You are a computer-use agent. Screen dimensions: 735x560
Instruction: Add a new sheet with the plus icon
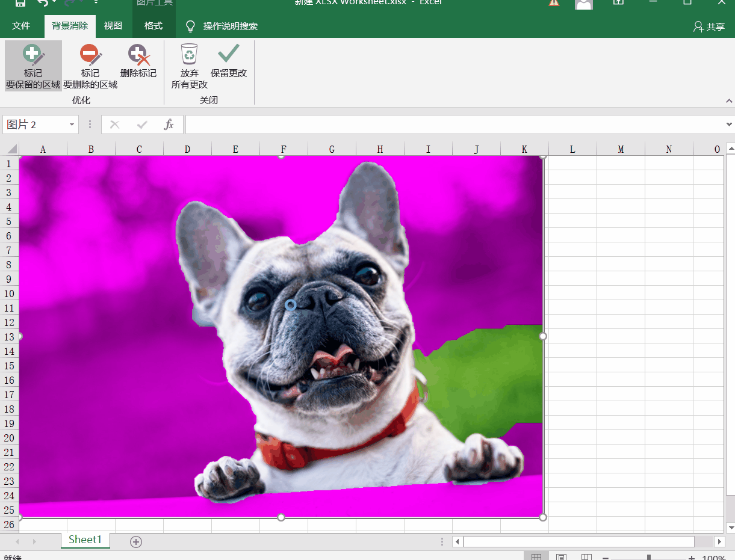(136, 542)
